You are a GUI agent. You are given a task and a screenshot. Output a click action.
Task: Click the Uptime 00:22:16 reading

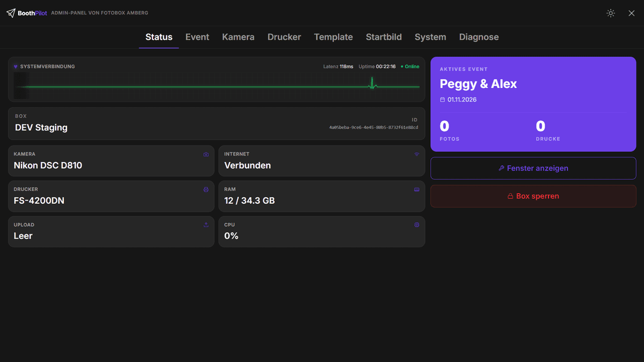coord(377,67)
